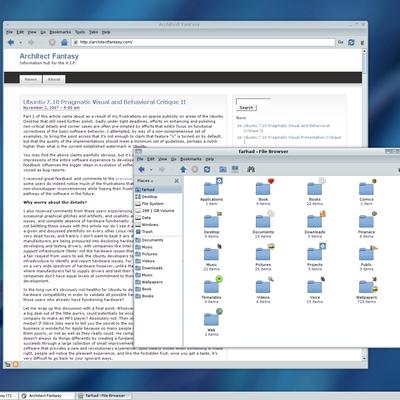
Task: Open back history dropdown arrow in the browser
Action: (x=20, y=43)
